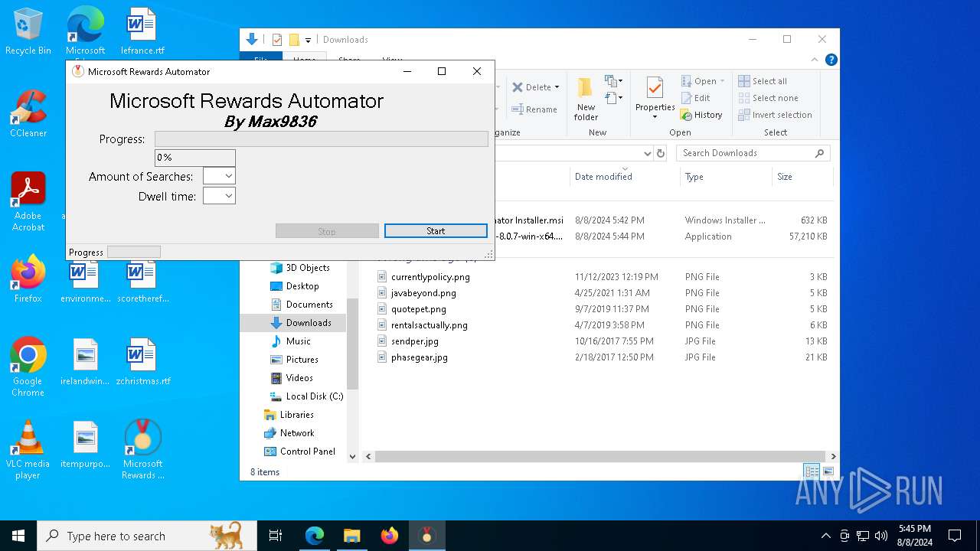Open the Recycle Bin desktop icon

[28, 31]
